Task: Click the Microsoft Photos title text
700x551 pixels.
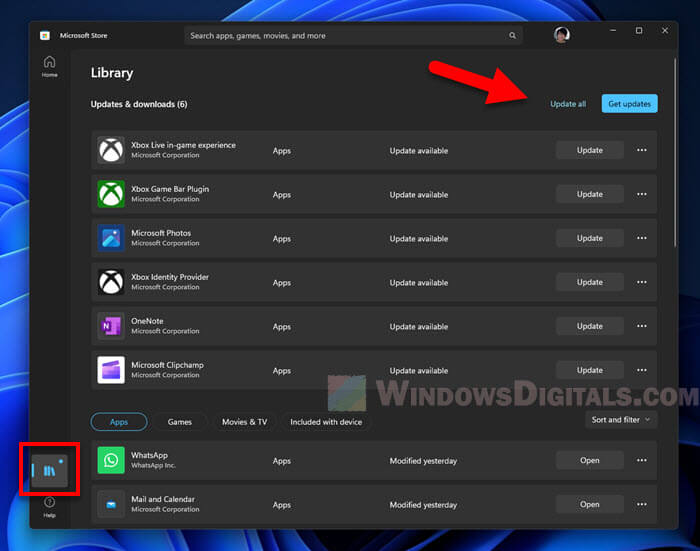Action: pos(161,233)
